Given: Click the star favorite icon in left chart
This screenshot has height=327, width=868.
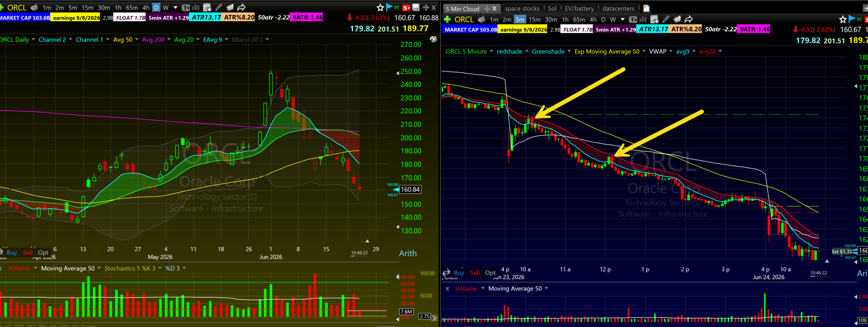Looking at the screenshot, I should [x=380, y=7].
